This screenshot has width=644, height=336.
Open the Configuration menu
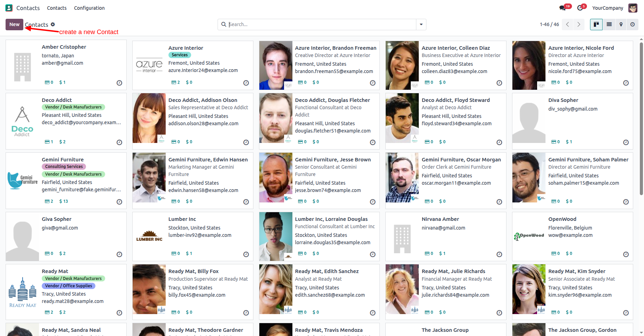coord(89,8)
